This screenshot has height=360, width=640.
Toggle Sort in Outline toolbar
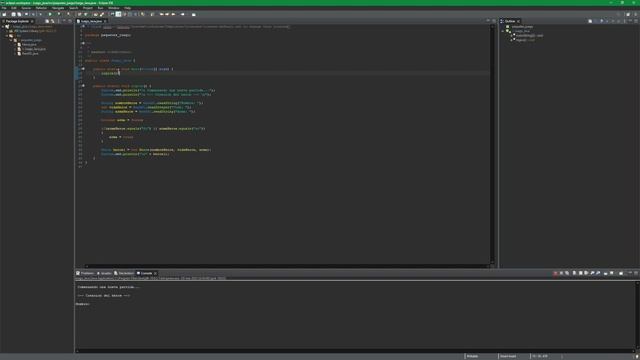596,21
